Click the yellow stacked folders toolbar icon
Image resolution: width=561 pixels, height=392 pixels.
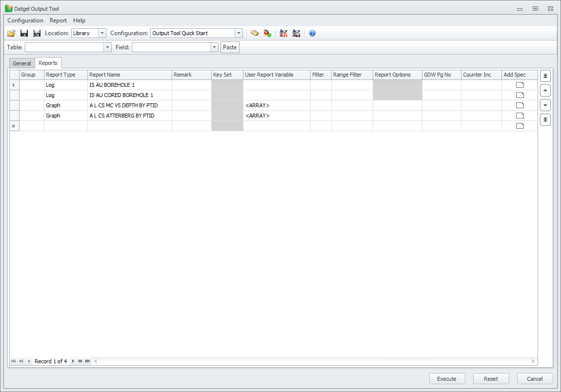[x=254, y=33]
